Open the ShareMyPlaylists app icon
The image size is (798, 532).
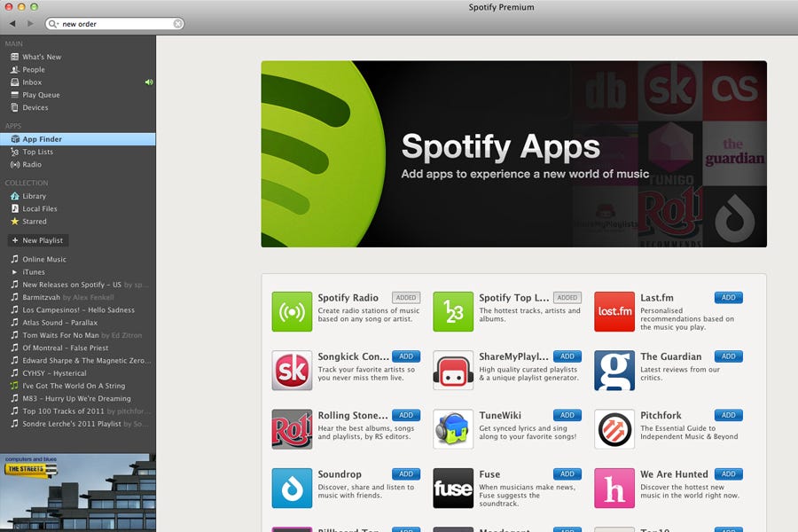pyautogui.click(x=453, y=370)
